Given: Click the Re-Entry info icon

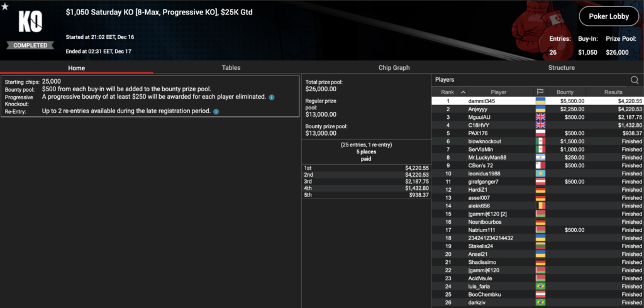Looking at the screenshot, I should pos(216,111).
